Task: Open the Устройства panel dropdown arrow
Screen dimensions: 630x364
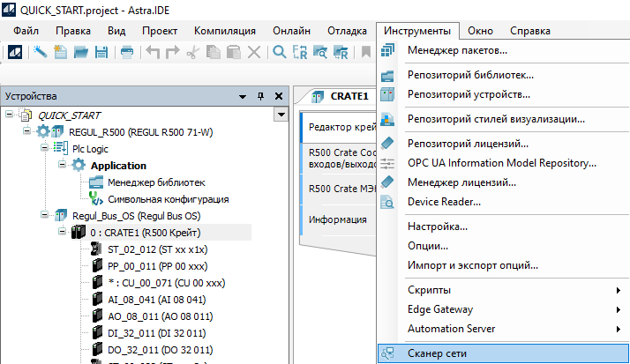Action: point(243,96)
